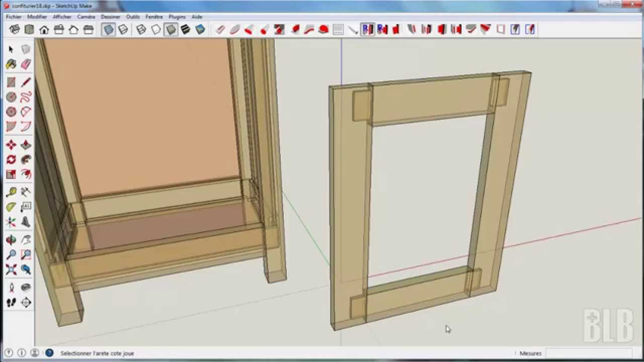Activate the Walk footprints tool

(11, 302)
